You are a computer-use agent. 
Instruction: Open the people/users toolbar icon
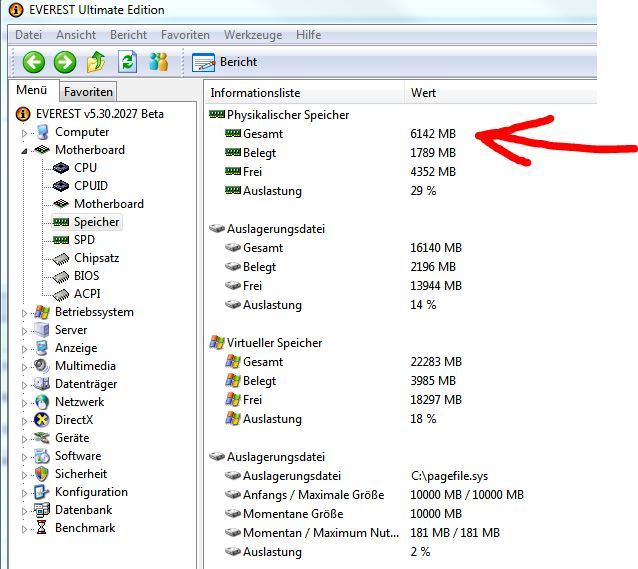pos(158,62)
